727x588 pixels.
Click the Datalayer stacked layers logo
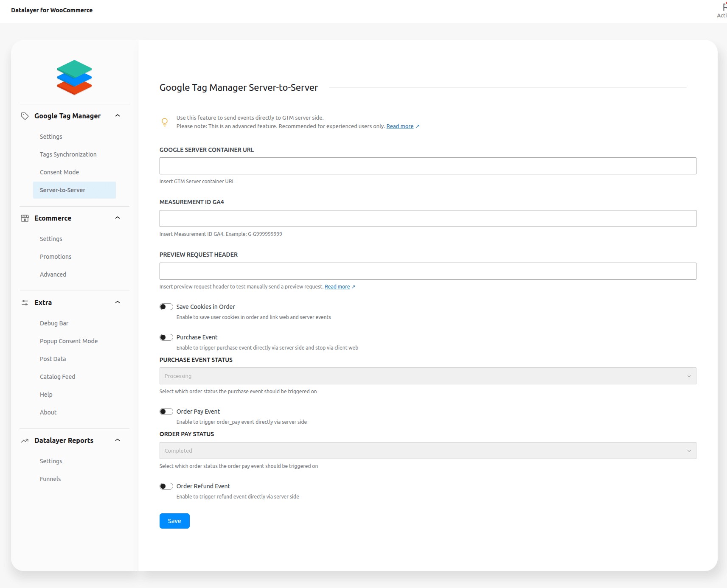[x=74, y=77]
